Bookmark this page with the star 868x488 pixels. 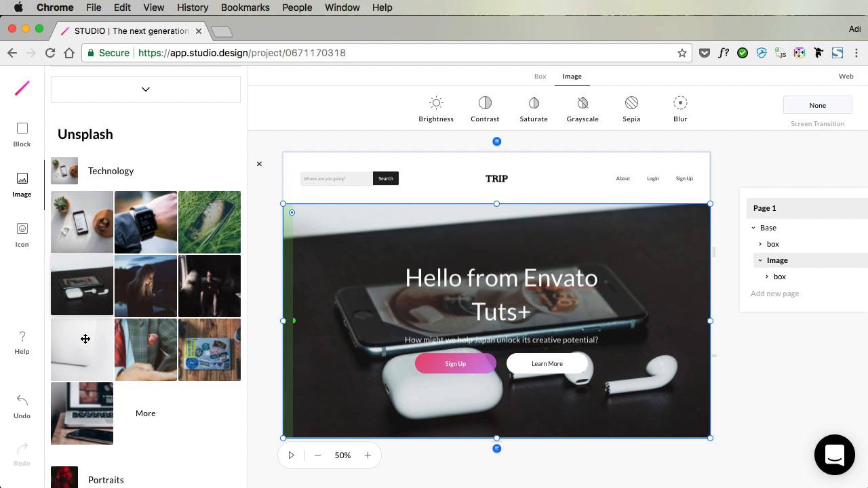click(x=682, y=53)
